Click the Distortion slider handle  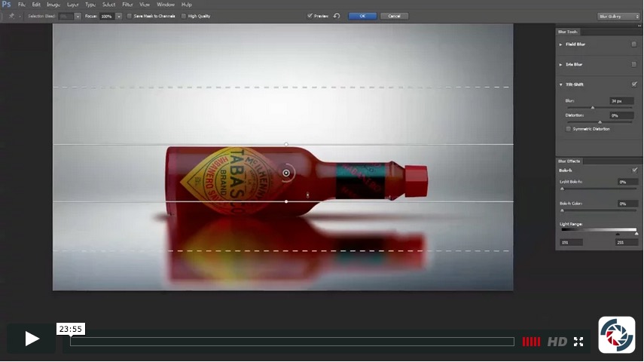pos(600,122)
